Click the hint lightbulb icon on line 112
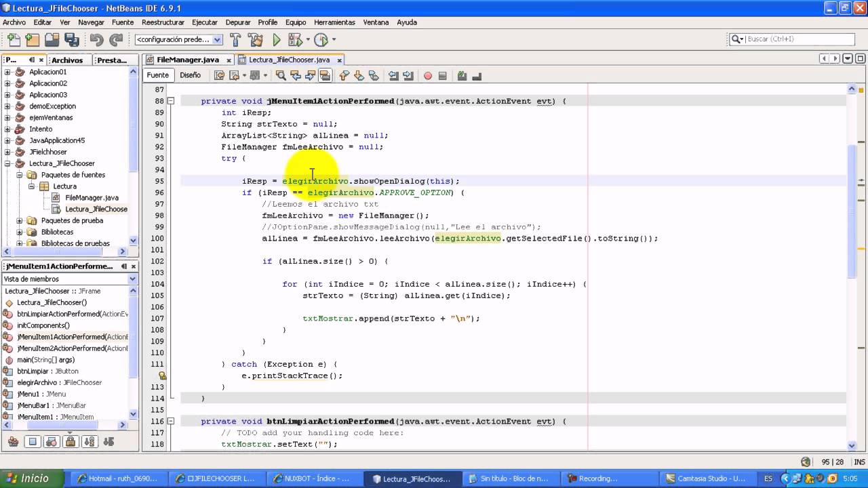 162,375
